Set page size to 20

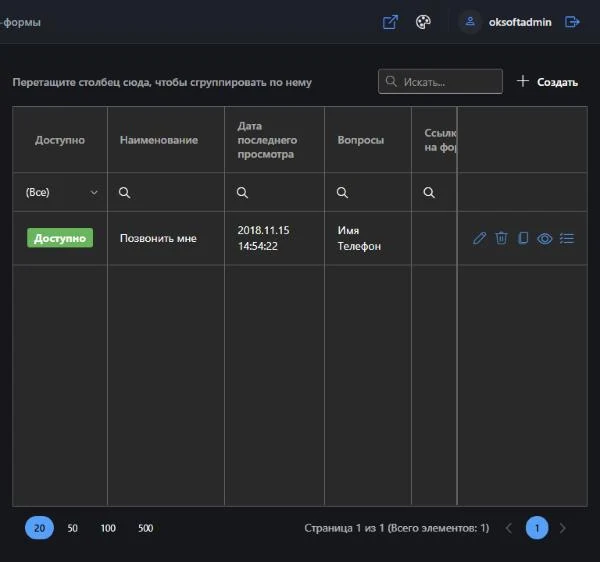coord(39,528)
